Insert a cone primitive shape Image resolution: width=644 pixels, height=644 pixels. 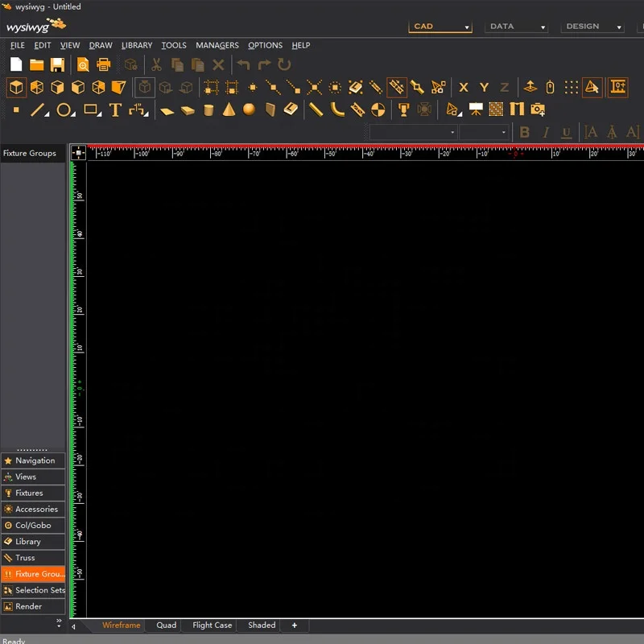229,109
